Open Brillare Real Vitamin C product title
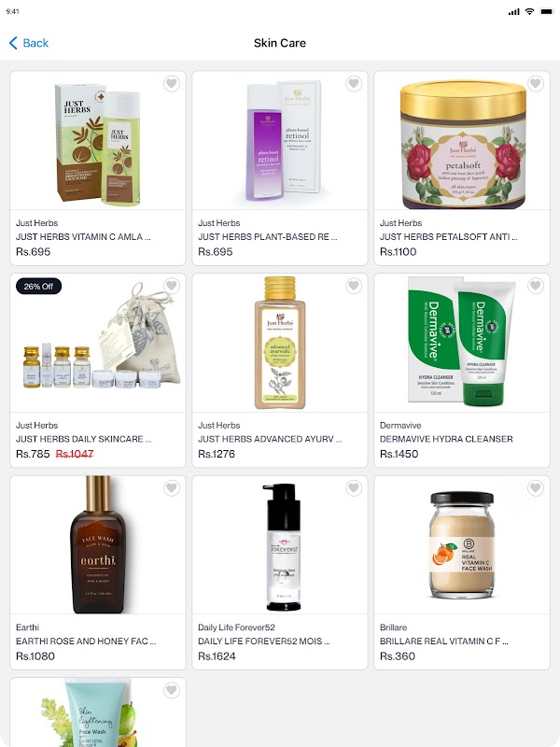560x747 pixels. click(444, 641)
